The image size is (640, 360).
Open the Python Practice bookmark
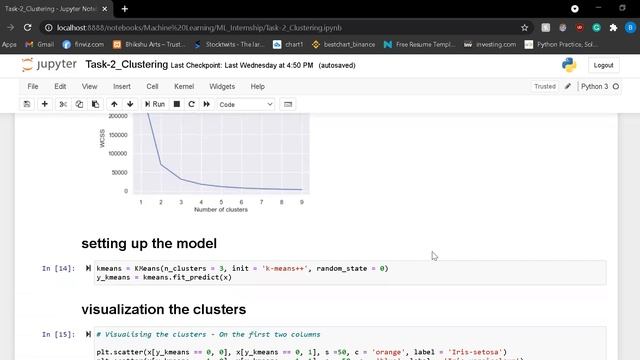click(561, 44)
